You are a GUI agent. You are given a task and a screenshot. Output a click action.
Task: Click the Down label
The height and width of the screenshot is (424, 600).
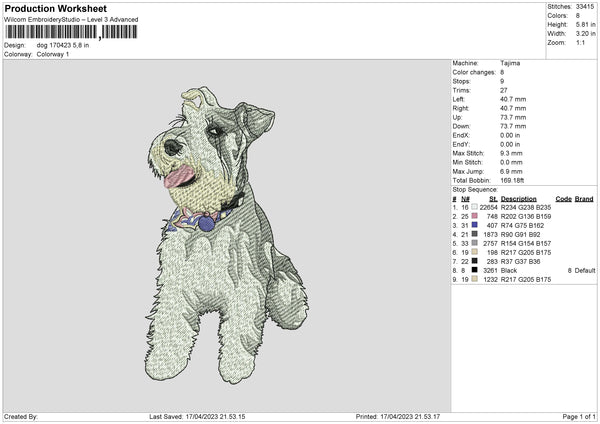(461, 126)
